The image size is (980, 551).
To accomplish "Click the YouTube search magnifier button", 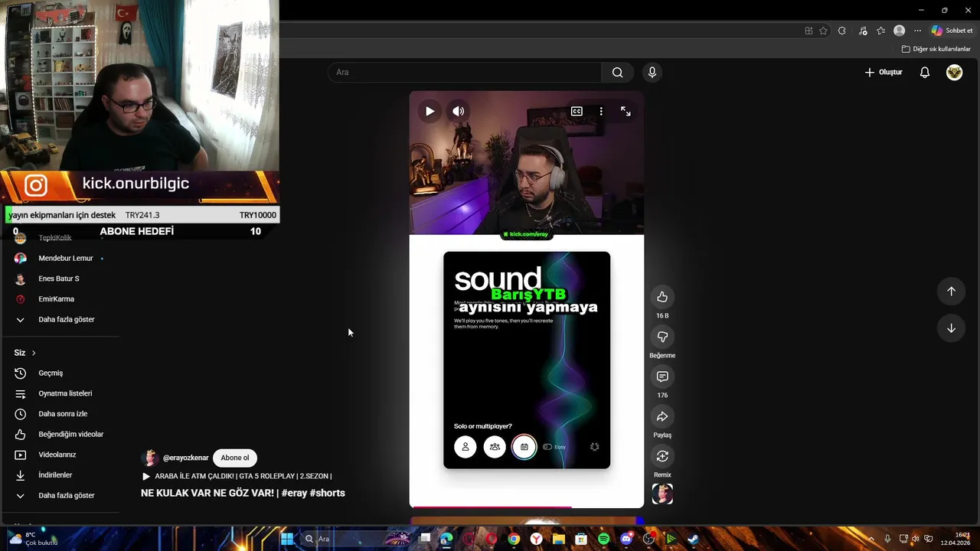I will [617, 72].
